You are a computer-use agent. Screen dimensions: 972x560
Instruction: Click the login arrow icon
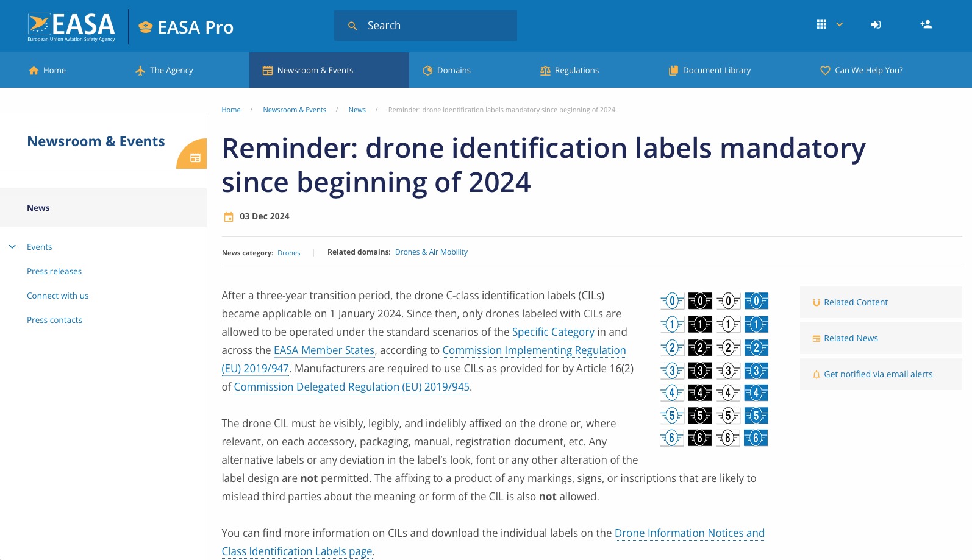(x=876, y=24)
